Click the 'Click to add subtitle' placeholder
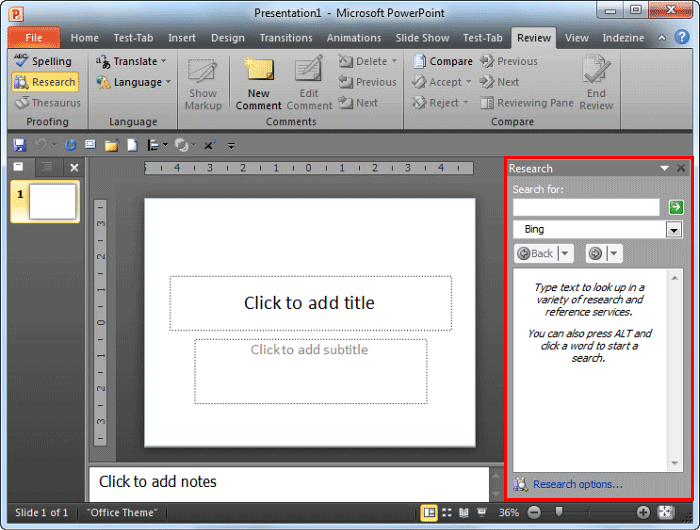This screenshot has height=530, width=700. point(310,371)
